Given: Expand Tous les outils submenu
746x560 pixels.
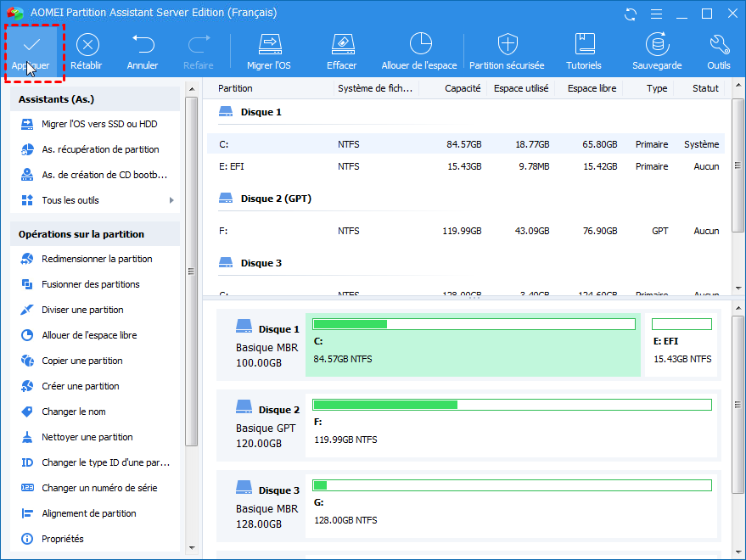Looking at the screenshot, I should (x=95, y=200).
